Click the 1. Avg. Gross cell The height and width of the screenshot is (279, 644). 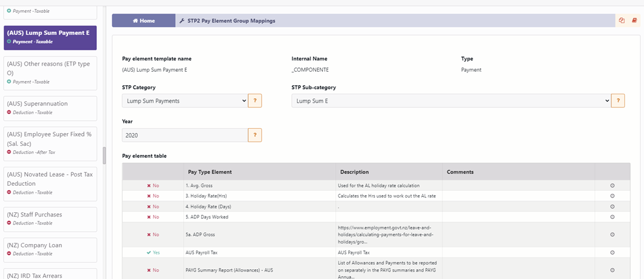tap(260, 185)
